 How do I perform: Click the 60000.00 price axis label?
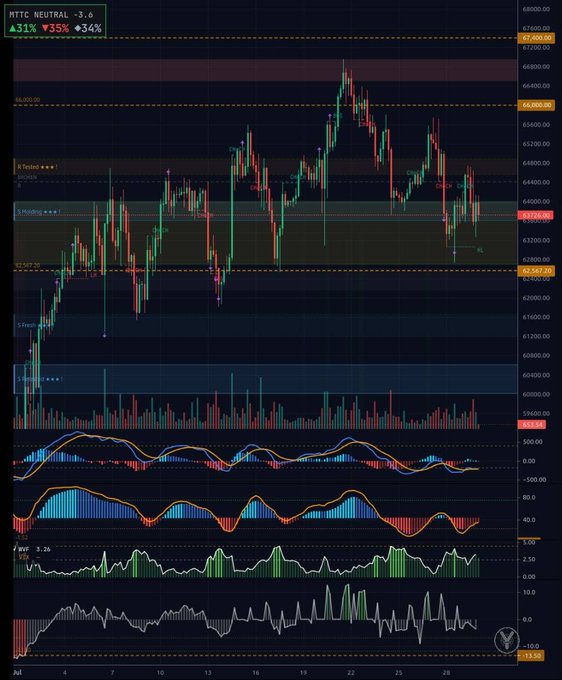[x=536, y=395]
